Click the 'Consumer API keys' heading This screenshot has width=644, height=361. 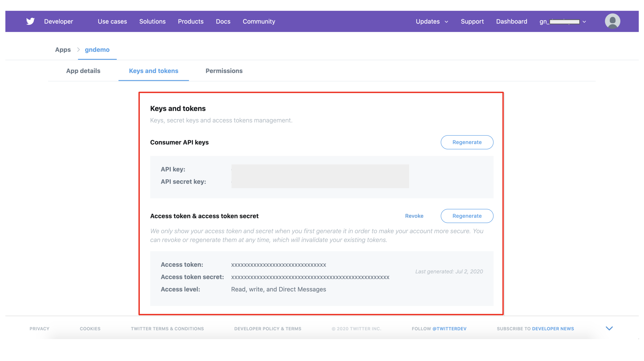pyautogui.click(x=179, y=142)
